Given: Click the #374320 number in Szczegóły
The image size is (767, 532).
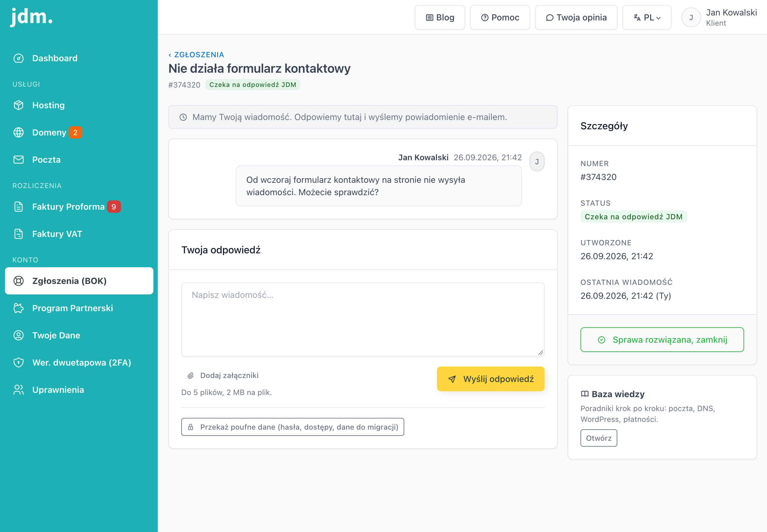Looking at the screenshot, I should click(598, 177).
